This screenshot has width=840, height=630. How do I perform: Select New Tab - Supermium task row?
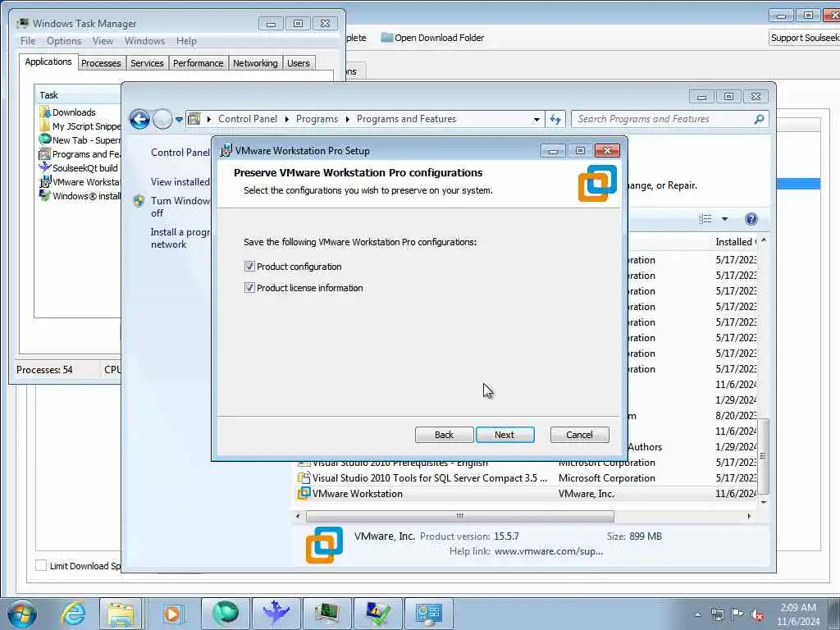coord(80,139)
